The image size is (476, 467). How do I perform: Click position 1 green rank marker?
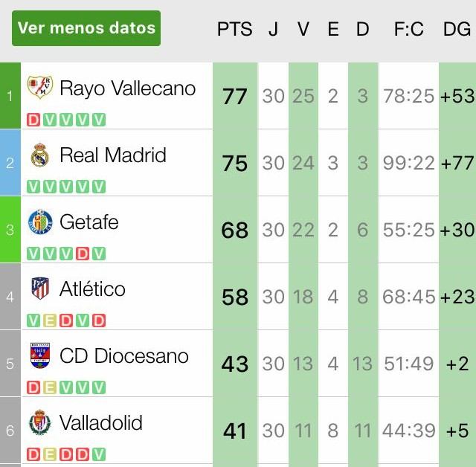10,96
